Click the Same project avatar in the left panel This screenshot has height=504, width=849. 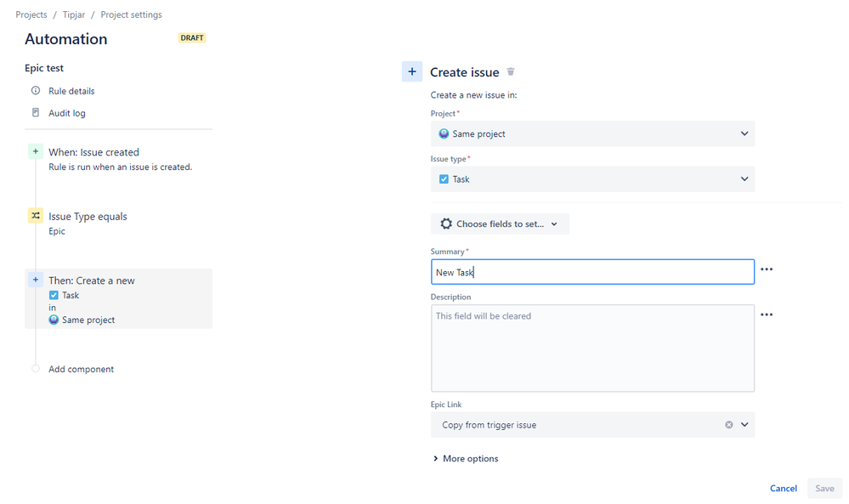coord(54,320)
